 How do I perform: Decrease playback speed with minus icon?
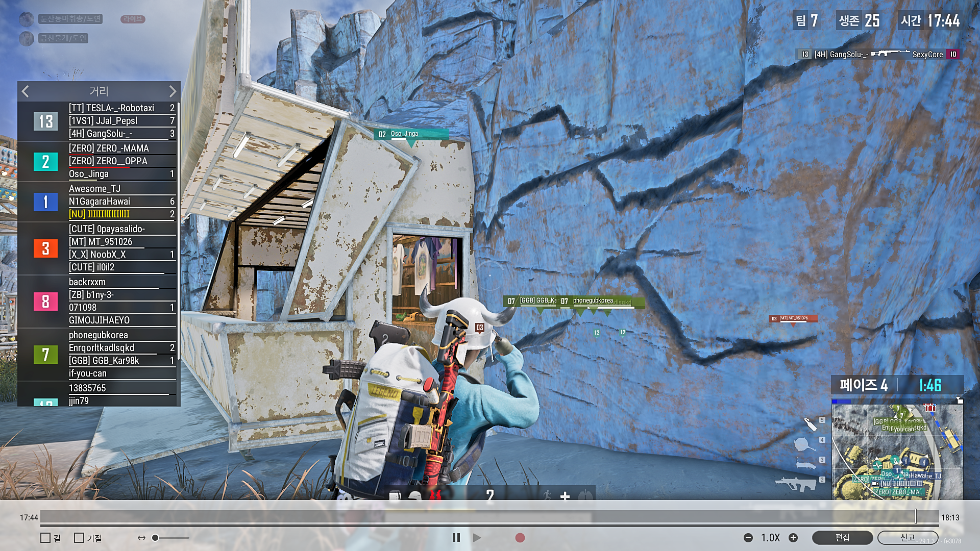pos(748,538)
